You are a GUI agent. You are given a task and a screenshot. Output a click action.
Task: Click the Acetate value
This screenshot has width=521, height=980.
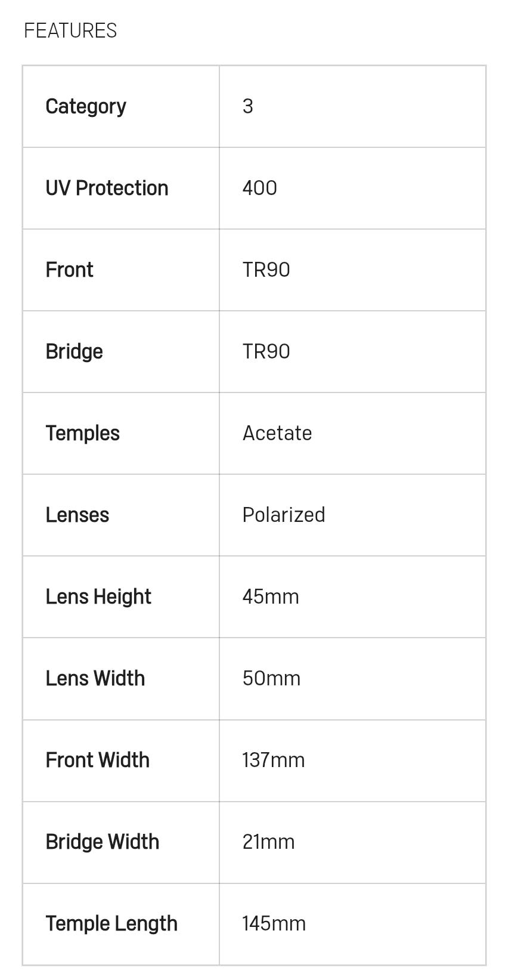(x=277, y=433)
